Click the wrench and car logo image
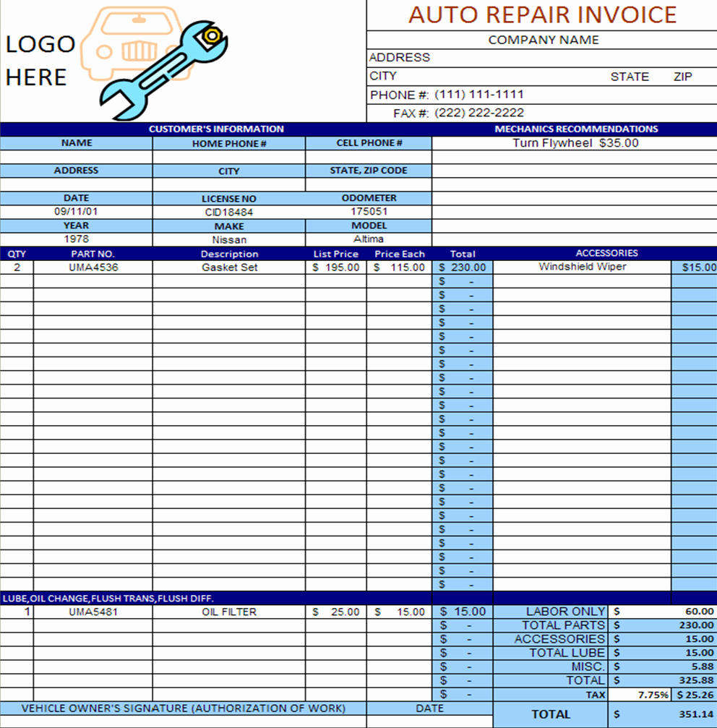This screenshot has width=717, height=728. [x=154, y=64]
